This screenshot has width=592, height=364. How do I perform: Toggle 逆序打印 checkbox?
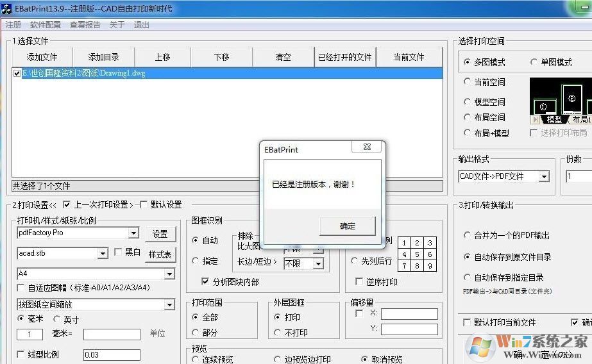[359, 282]
